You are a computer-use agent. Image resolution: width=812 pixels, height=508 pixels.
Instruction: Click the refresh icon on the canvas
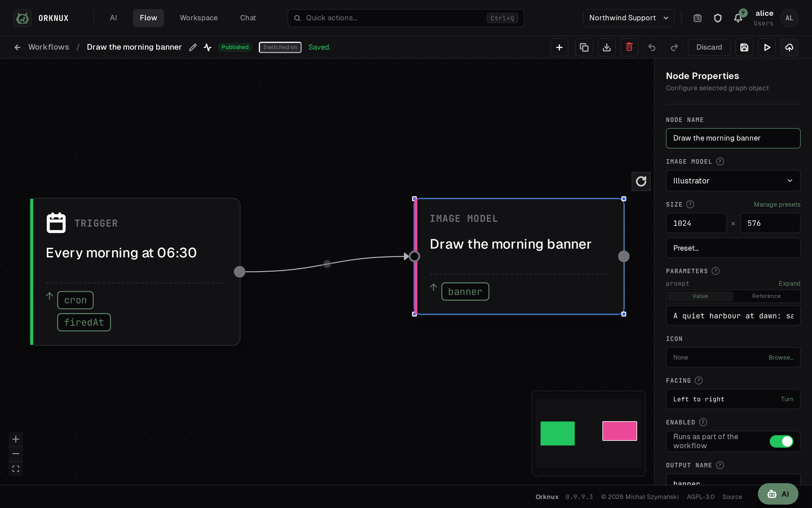coord(641,181)
